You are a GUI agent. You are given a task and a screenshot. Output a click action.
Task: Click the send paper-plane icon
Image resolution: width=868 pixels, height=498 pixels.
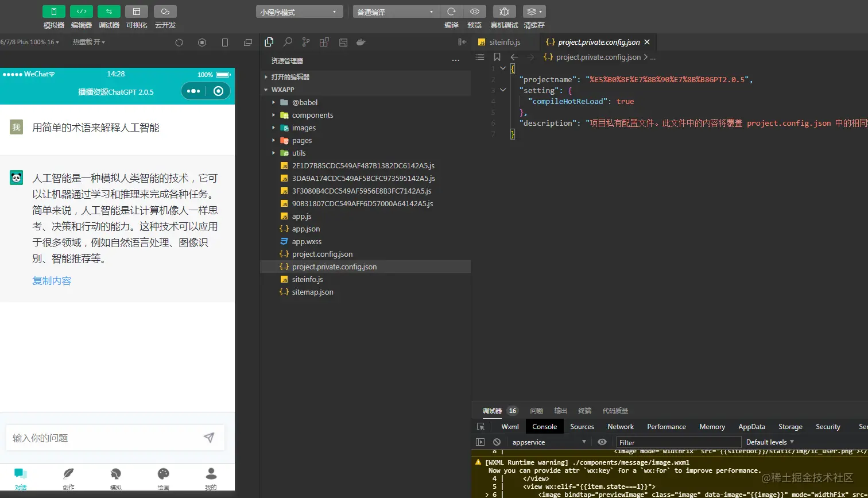tap(209, 438)
